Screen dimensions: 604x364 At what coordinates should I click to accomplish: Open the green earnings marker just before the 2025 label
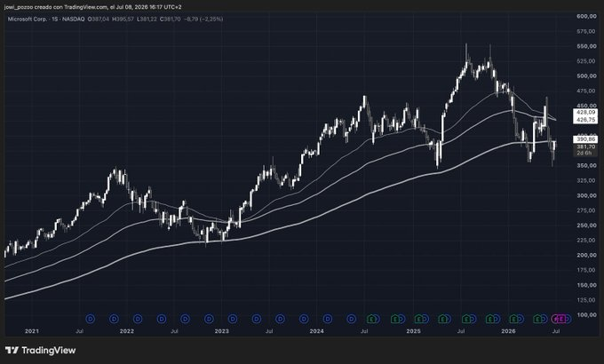tap(395, 319)
